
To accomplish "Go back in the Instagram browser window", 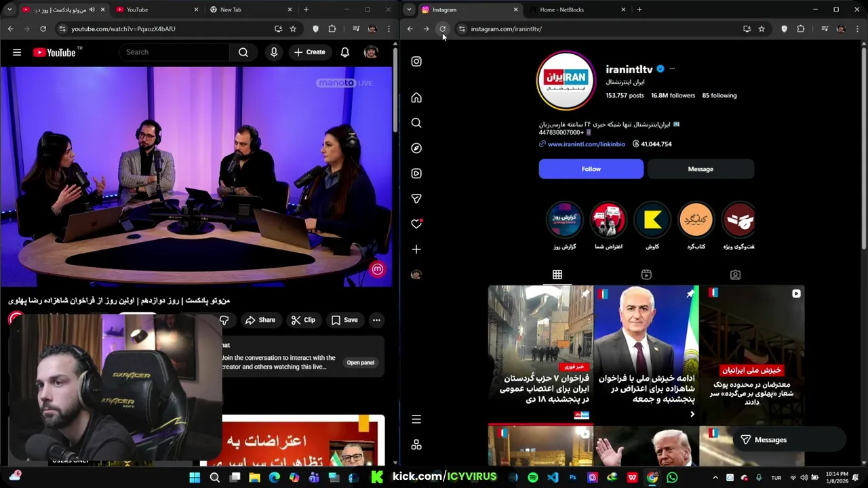I will (x=410, y=28).
